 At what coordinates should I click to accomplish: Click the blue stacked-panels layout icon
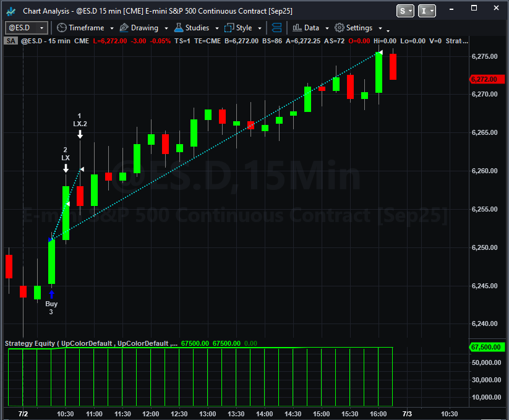pyautogui.click(x=276, y=28)
